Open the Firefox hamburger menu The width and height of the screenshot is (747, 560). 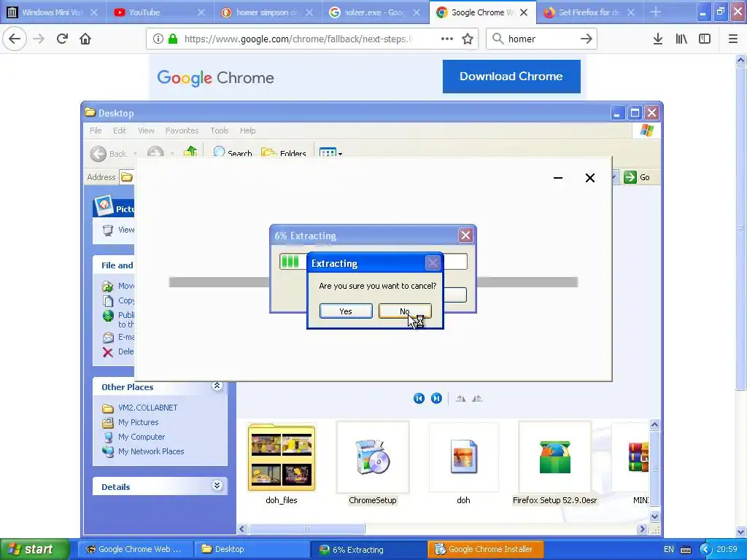(733, 39)
